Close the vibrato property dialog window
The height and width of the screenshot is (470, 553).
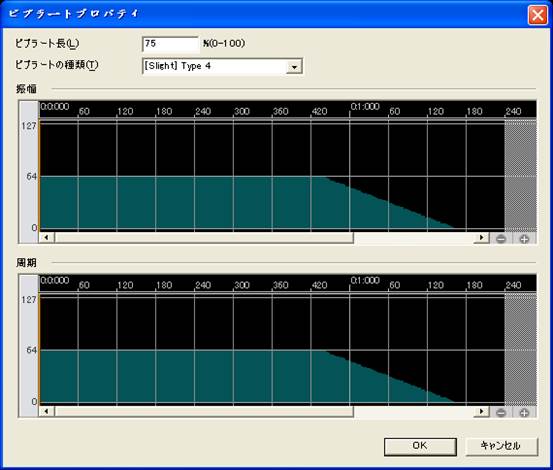[x=537, y=15]
